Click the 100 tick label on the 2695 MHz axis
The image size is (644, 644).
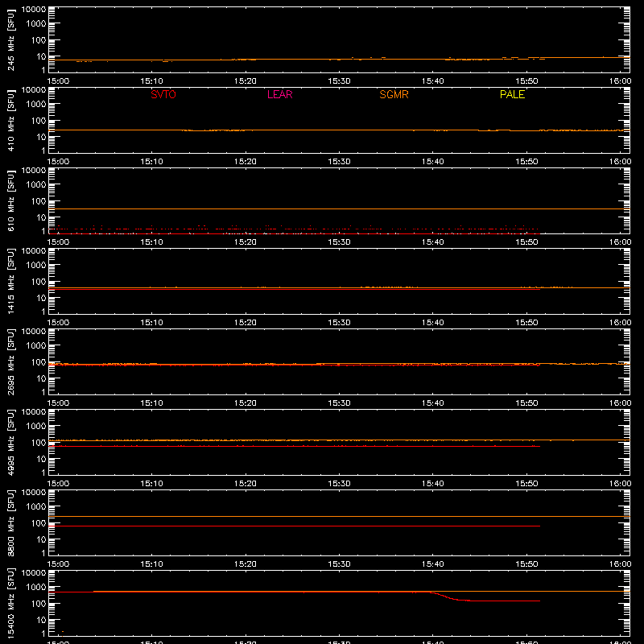pyautogui.click(x=39, y=362)
